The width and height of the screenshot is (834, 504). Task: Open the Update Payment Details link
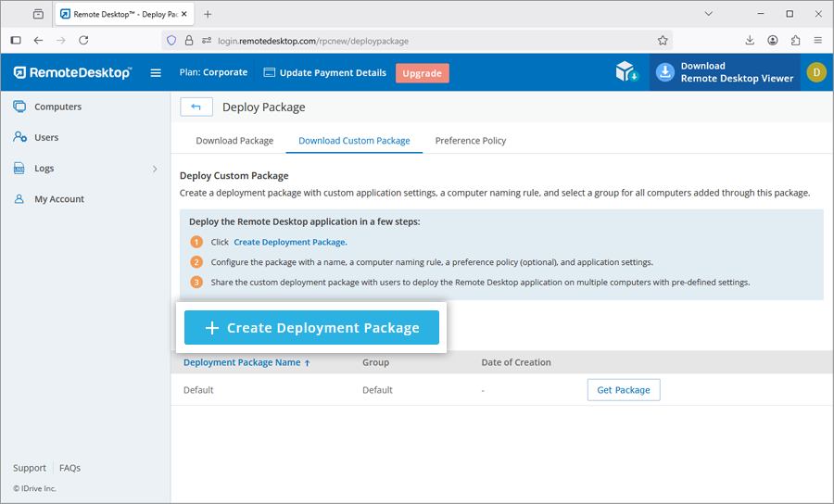pos(324,73)
